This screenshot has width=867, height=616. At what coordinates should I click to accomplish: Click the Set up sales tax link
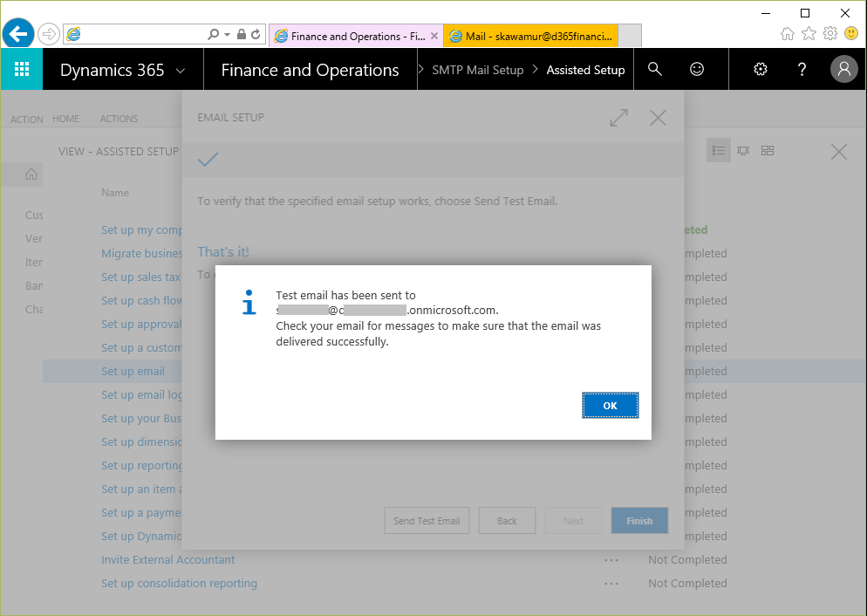click(x=141, y=277)
